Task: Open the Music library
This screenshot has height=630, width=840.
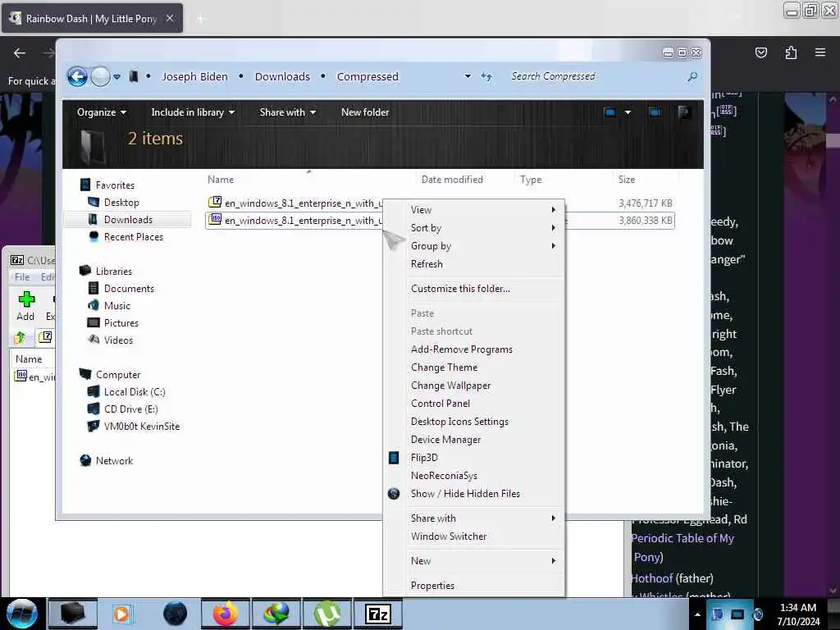Action: click(x=116, y=306)
